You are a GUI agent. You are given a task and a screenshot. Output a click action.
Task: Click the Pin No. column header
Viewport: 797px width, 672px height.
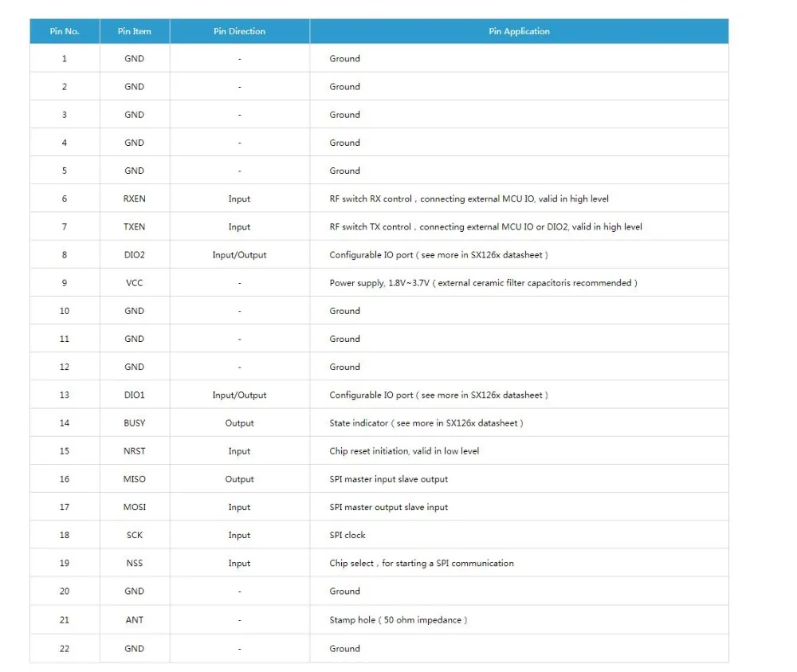click(65, 31)
